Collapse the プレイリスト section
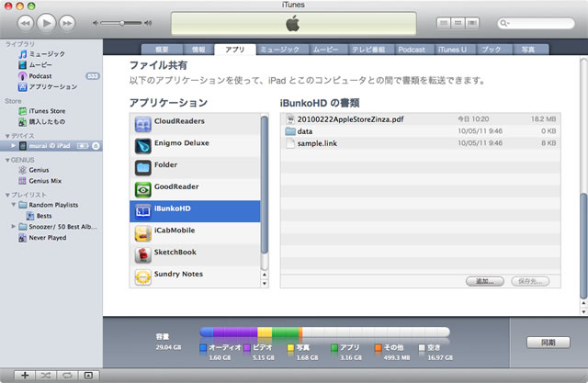 [7, 195]
